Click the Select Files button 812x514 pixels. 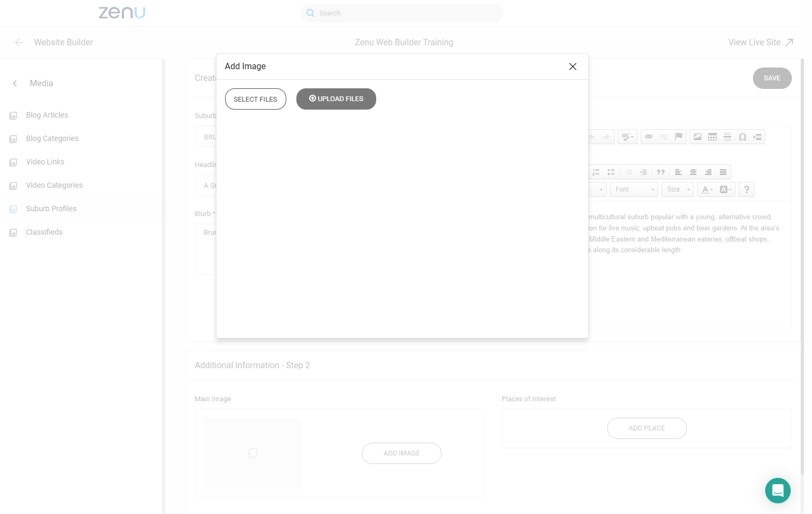pyautogui.click(x=255, y=99)
